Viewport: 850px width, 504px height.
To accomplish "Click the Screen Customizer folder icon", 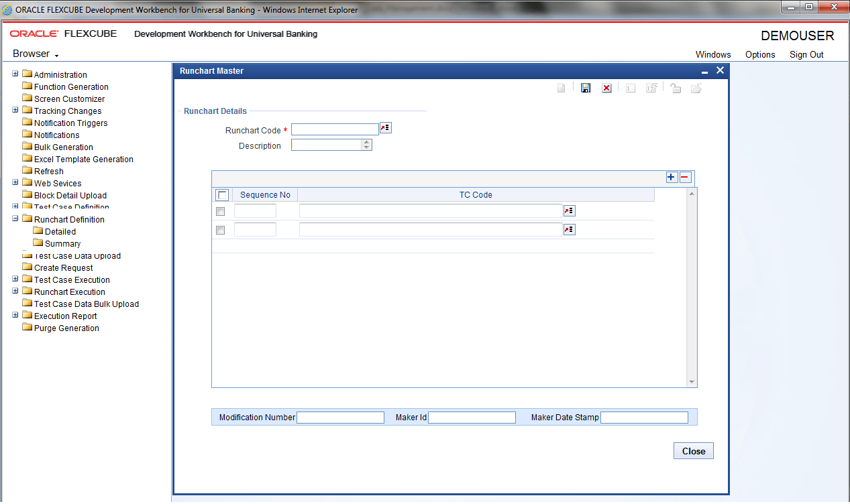I will point(28,98).
